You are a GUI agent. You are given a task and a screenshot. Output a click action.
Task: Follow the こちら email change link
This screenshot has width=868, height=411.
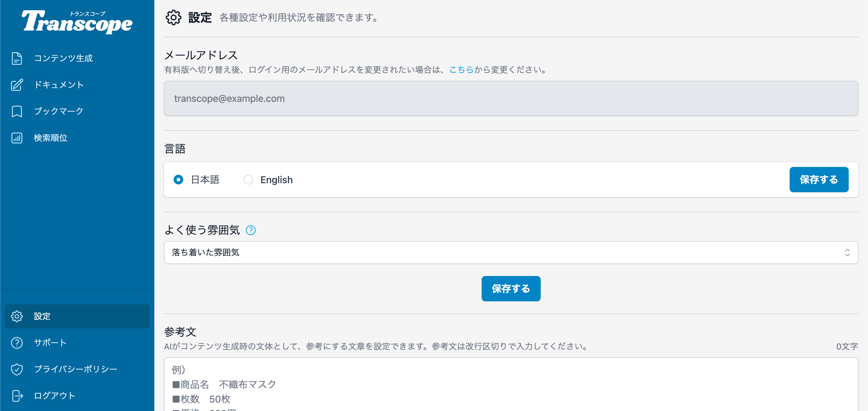(x=461, y=70)
